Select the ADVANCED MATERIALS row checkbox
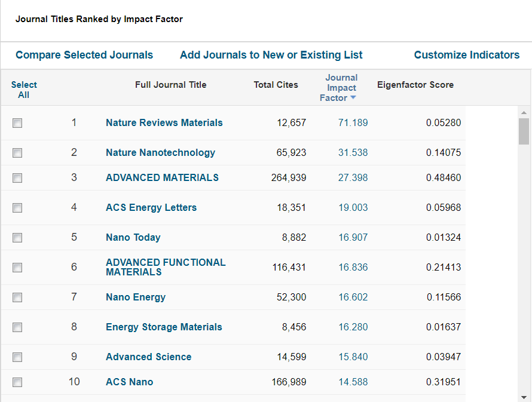 tap(17, 178)
